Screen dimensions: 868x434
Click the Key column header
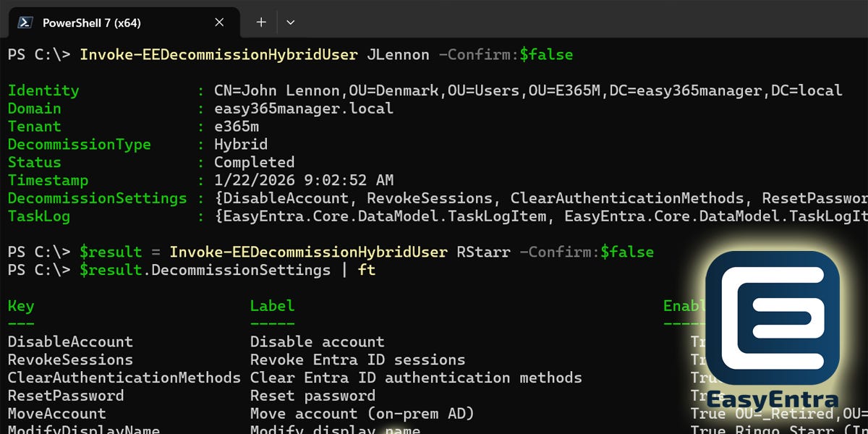click(21, 306)
